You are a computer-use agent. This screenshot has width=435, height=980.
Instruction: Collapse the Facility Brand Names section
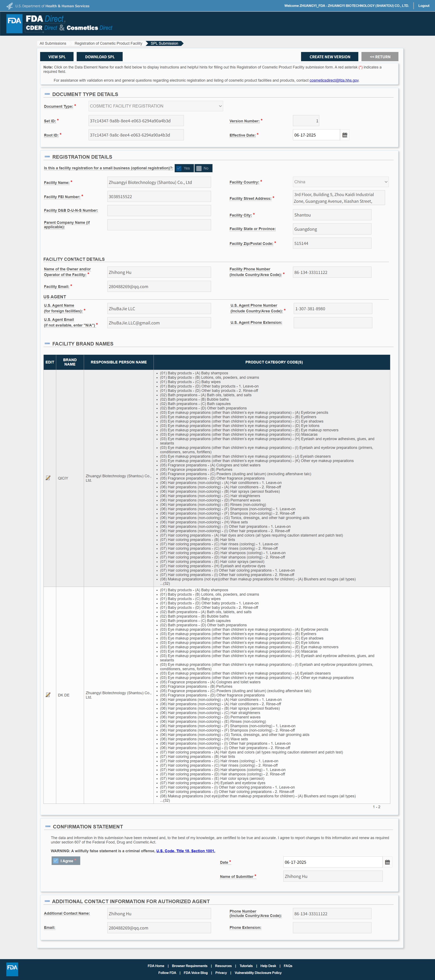47,343
